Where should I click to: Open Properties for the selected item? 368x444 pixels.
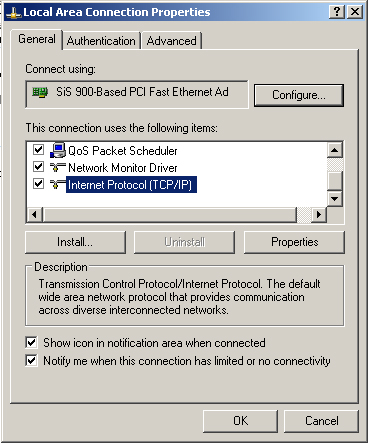coord(295,242)
